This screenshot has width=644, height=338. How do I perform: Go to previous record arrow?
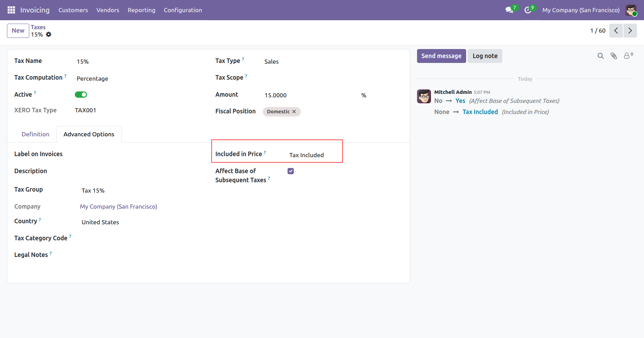point(616,31)
